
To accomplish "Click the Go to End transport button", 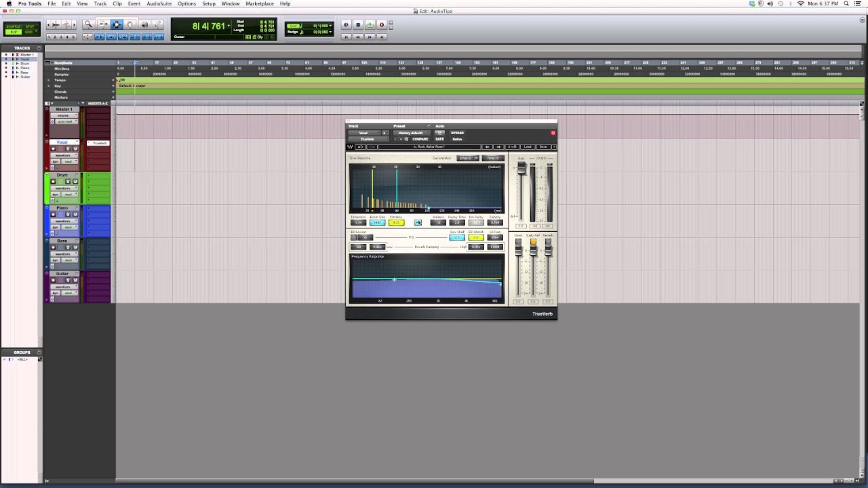I will click(382, 37).
